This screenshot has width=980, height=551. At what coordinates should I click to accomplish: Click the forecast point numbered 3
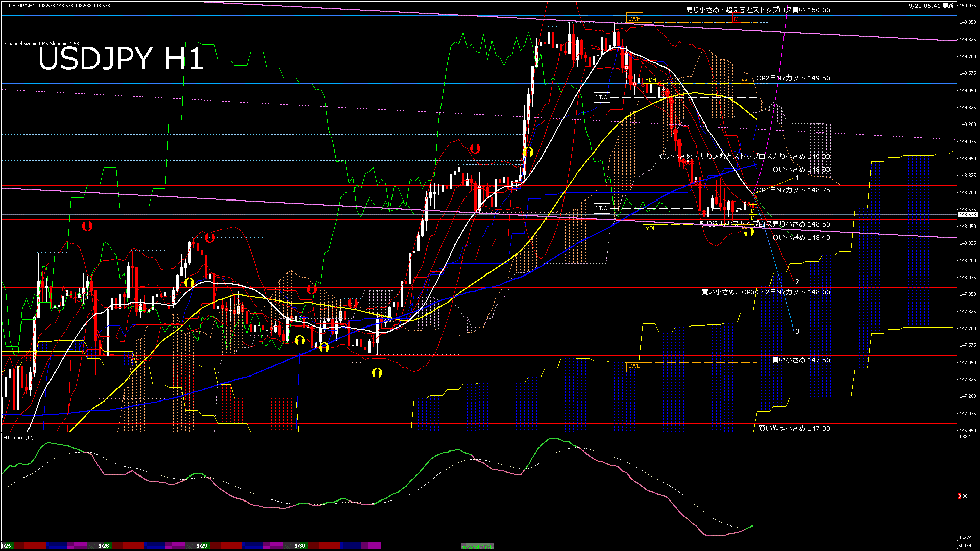(x=797, y=331)
